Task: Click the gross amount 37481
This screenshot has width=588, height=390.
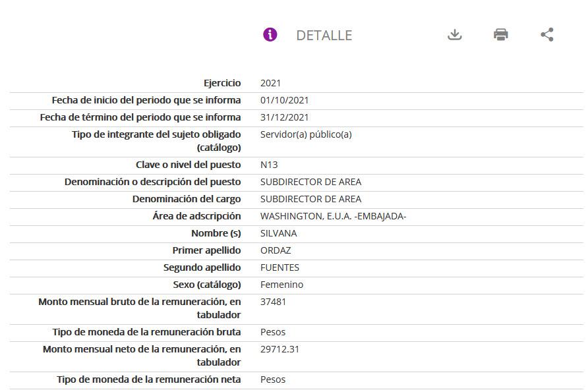Action: pyautogui.click(x=273, y=302)
